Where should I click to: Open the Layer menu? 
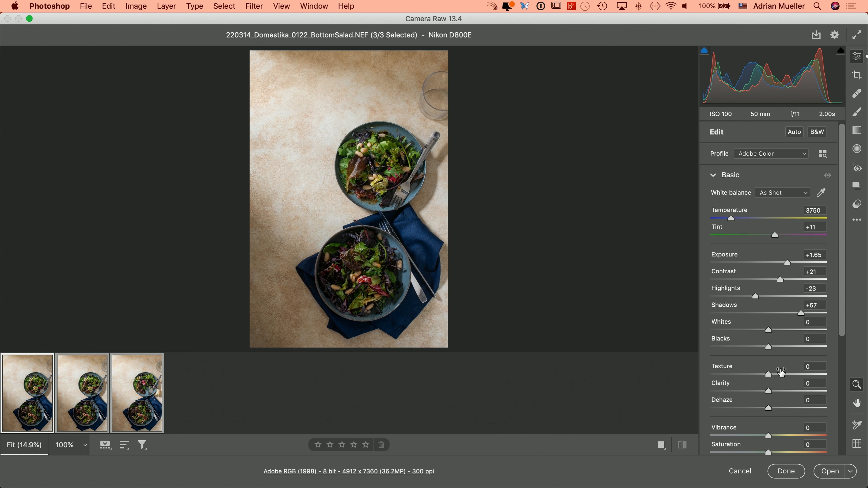pos(166,6)
